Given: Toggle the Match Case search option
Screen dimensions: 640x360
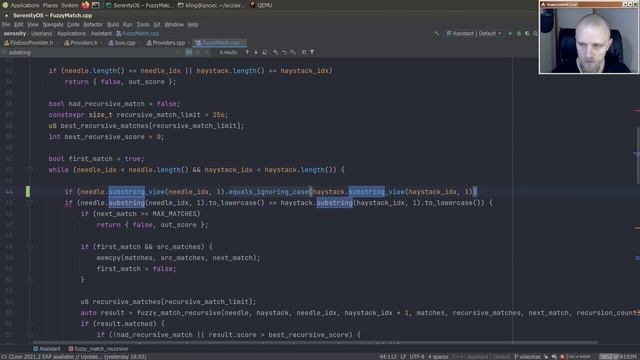Looking at the screenshot, I should tap(189, 52).
